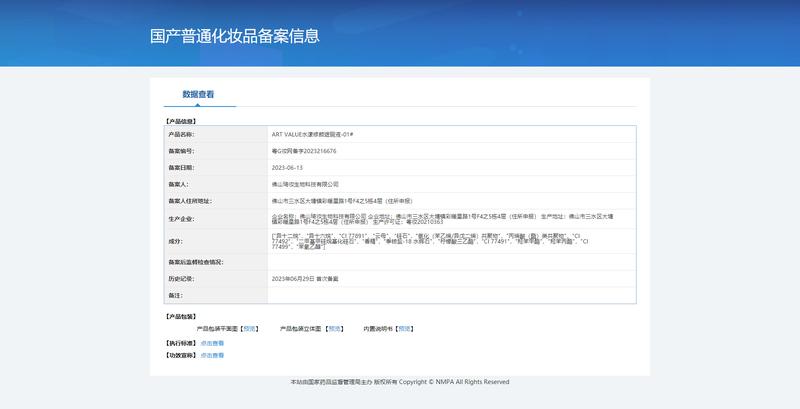Click the page title 国产普通化妆品备案信息
The image size is (800, 409).
point(235,36)
